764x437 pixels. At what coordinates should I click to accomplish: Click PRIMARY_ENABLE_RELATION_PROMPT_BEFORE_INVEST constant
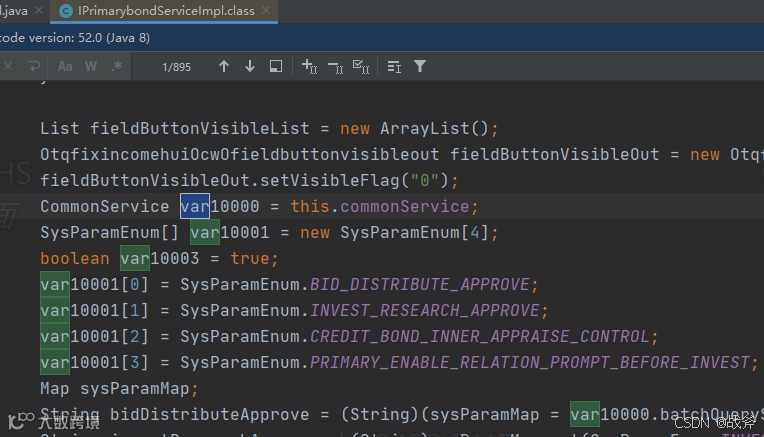click(x=530, y=362)
